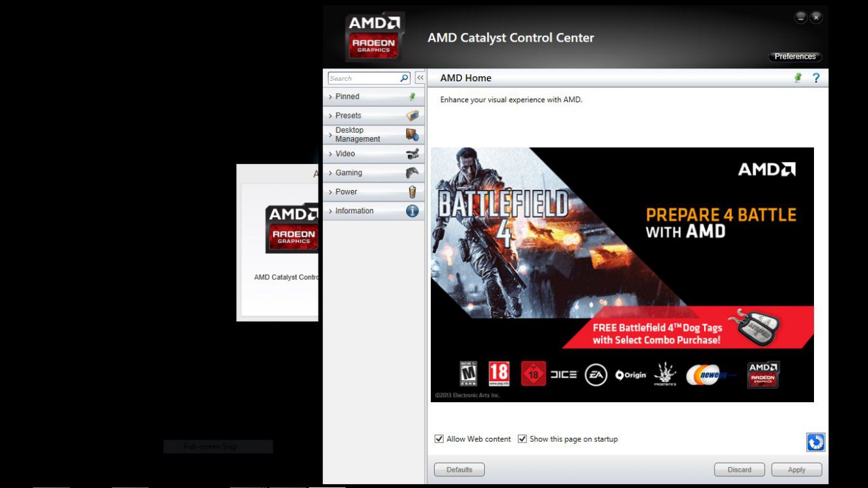
Task: Click the Full-screen Snip label
Action: pos(210,447)
